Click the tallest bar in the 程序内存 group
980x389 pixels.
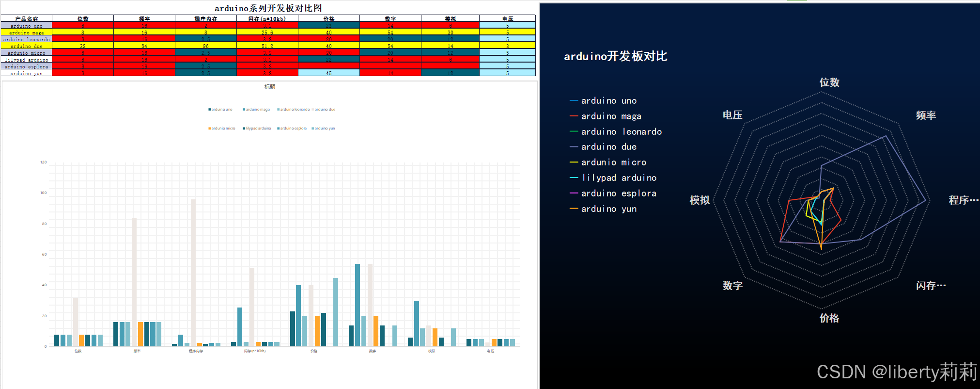click(193, 273)
